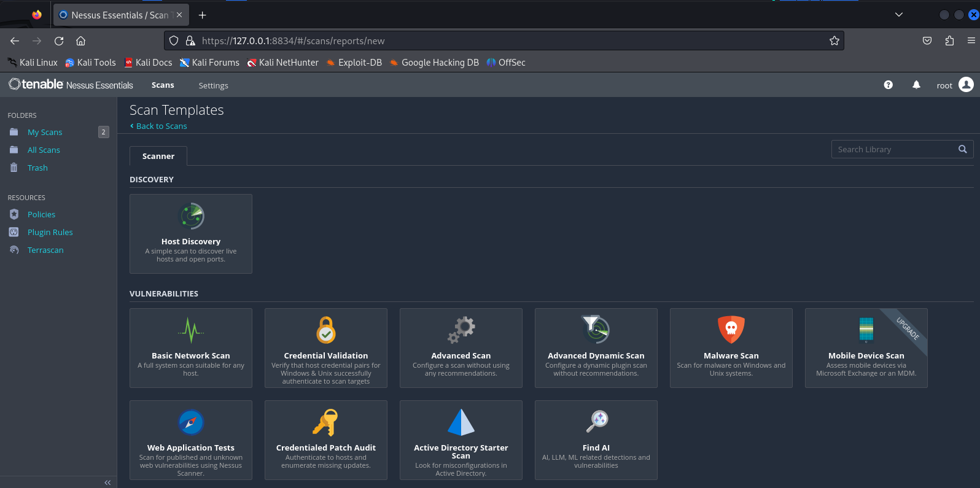Click the help question mark icon
The width and height of the screenshot is (980, 488).
tap(889, 85)
